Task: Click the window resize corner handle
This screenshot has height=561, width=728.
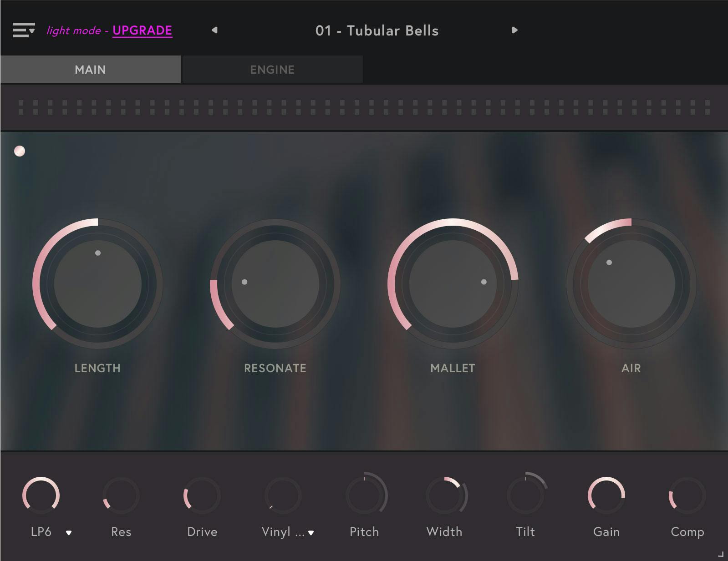Action: [720, 554]
